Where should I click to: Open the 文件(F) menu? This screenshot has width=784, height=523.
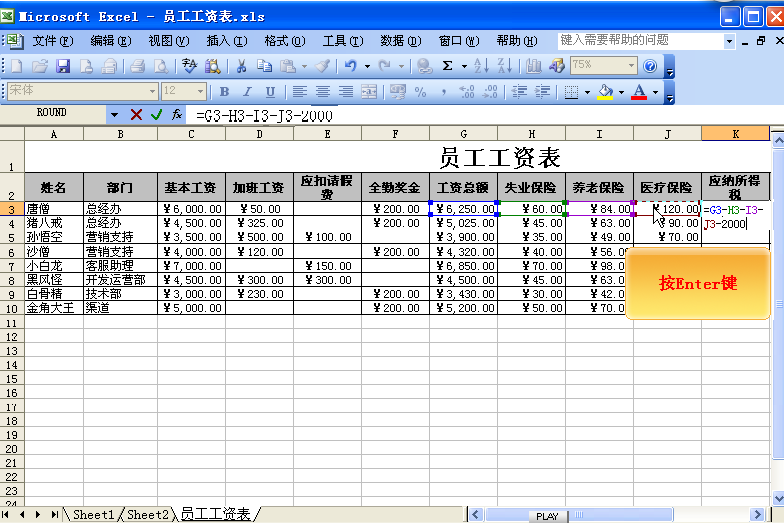52,40
